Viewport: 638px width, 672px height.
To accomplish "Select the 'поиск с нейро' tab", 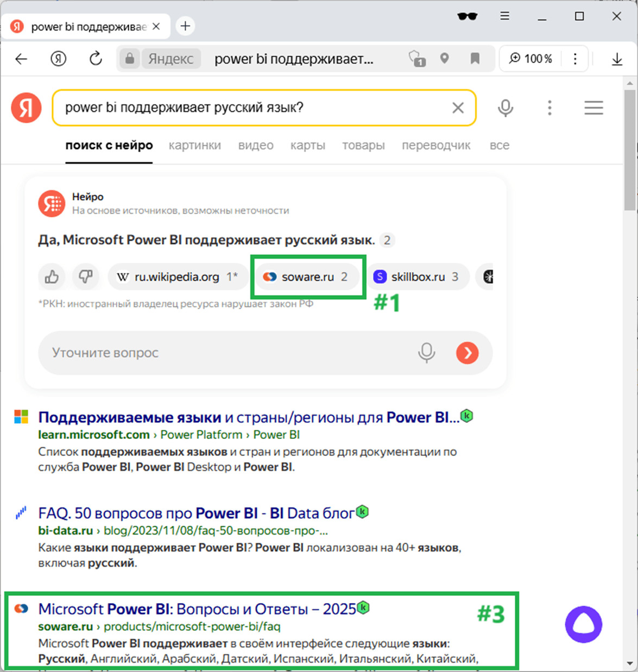I will 109,146.
